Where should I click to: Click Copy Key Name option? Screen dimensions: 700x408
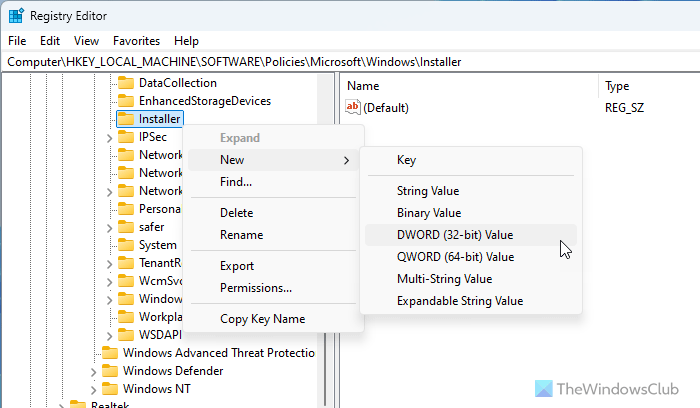(262, 319)
